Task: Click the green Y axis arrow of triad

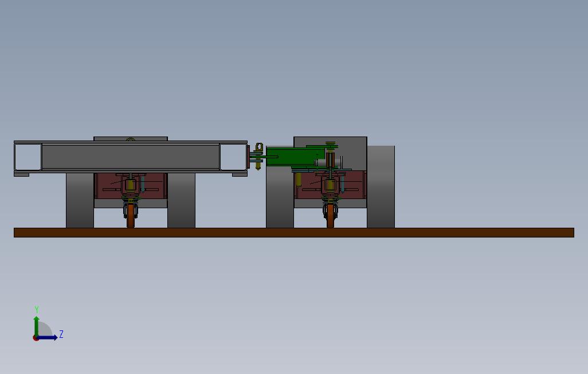Action: 36,326
